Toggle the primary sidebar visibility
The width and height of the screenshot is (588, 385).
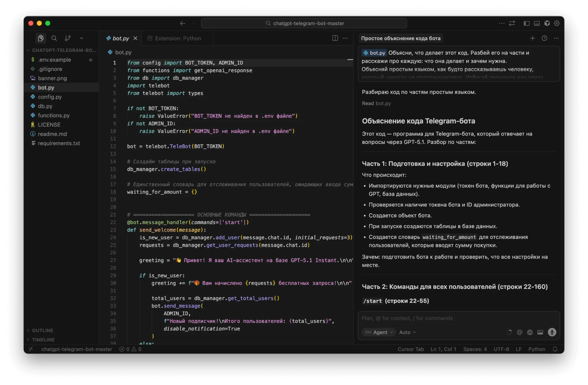click(x=527, y=23)
